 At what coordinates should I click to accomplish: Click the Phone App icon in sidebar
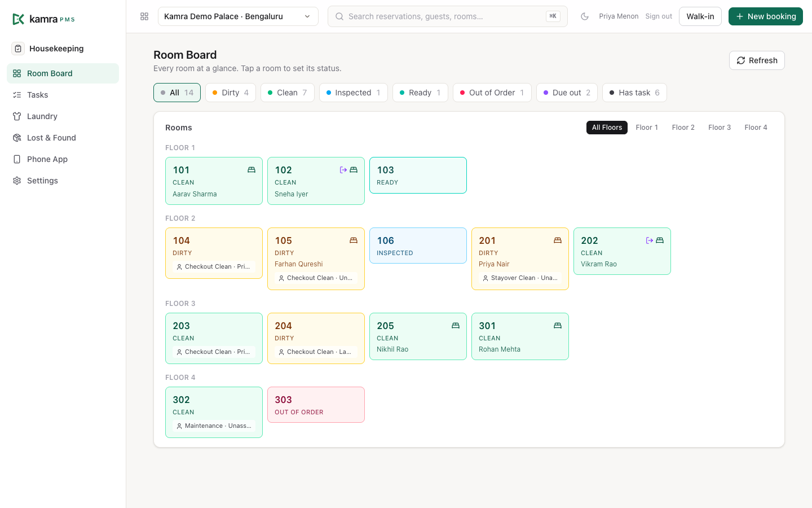17,159
